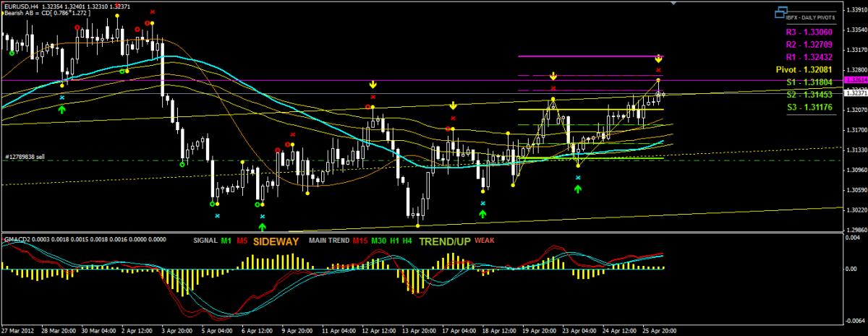Click the WEAK trend strength label
The image size is (868, 336).
pos(483,241)
